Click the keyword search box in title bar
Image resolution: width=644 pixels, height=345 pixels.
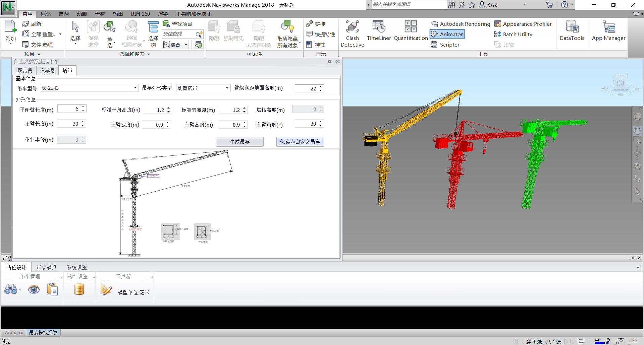tap(409, 4)
